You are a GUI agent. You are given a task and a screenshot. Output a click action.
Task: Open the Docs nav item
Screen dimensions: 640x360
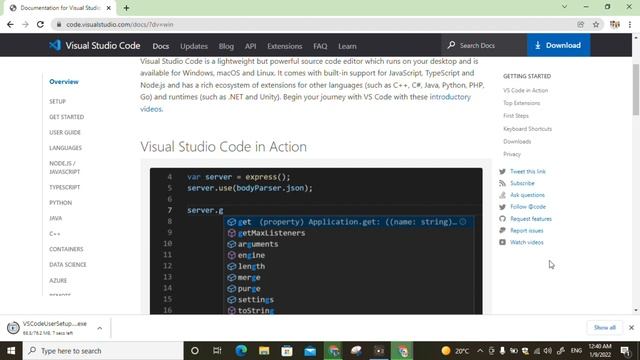tap(161, 46)
